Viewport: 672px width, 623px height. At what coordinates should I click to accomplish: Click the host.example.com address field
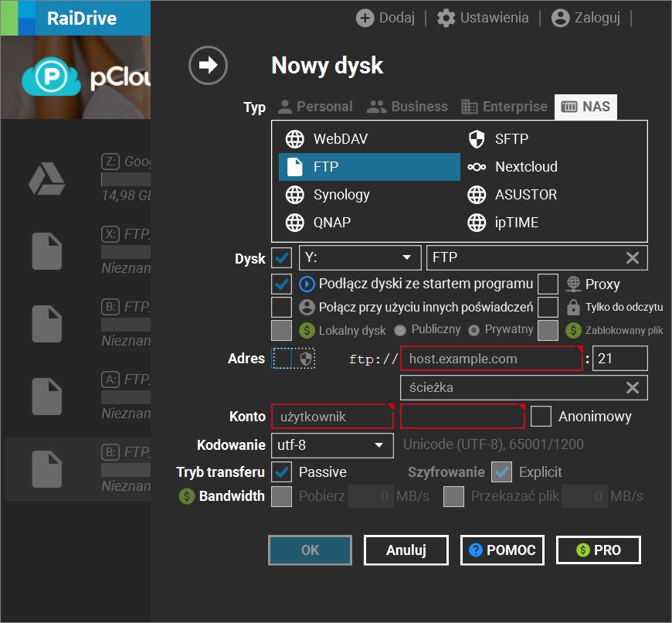pyautogui.click(x=491, y=359)
